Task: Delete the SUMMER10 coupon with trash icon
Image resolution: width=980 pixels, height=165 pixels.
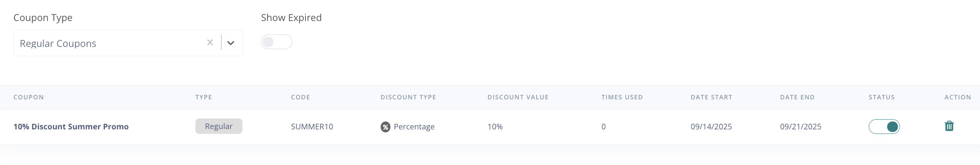Action: (x=949, y=126)
